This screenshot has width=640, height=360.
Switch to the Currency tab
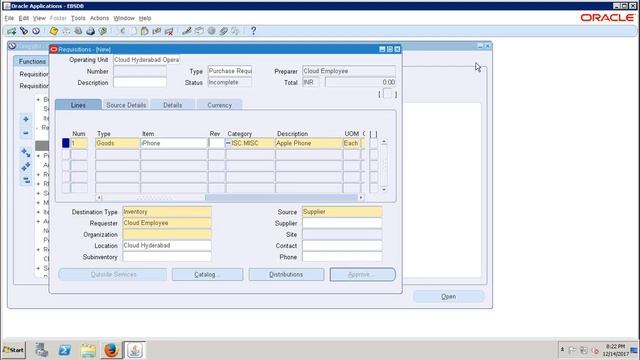pyautogui.click(x=219, y=105)
